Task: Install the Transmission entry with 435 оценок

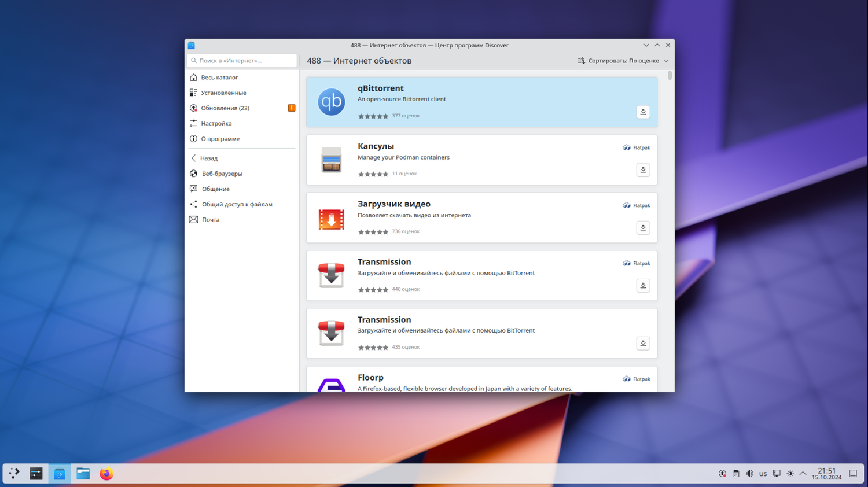Action: (643, 344)
